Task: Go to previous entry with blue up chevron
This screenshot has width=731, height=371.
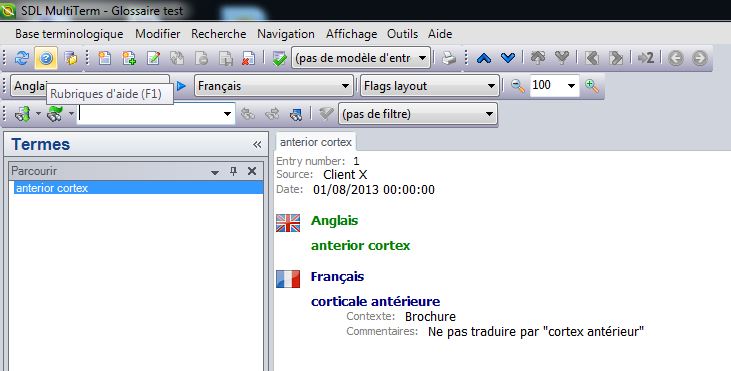Action: [x=484, y=58]
